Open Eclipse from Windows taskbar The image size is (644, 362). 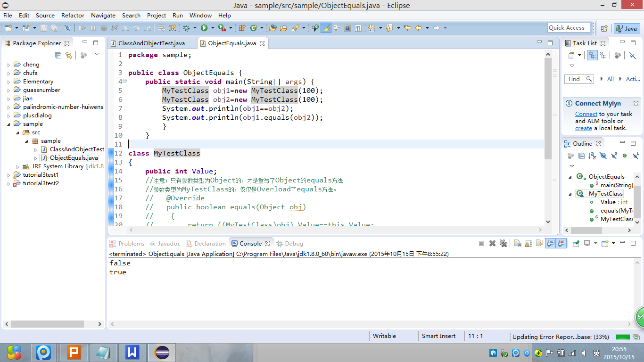[162, 352]
